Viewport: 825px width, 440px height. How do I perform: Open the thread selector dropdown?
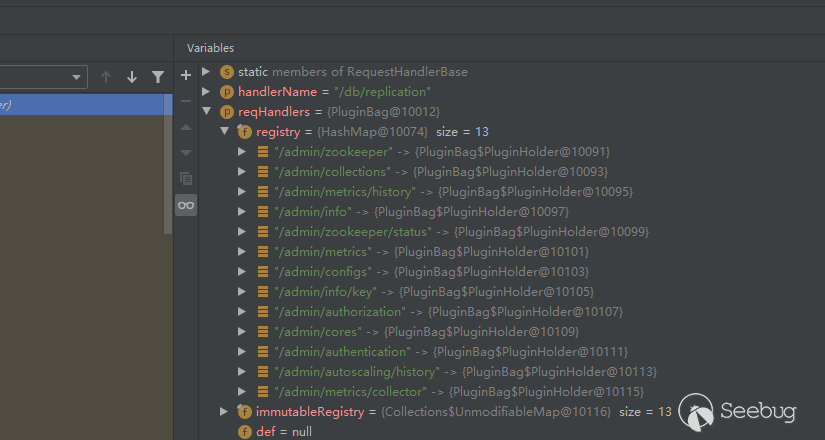(x=78, y=78)
